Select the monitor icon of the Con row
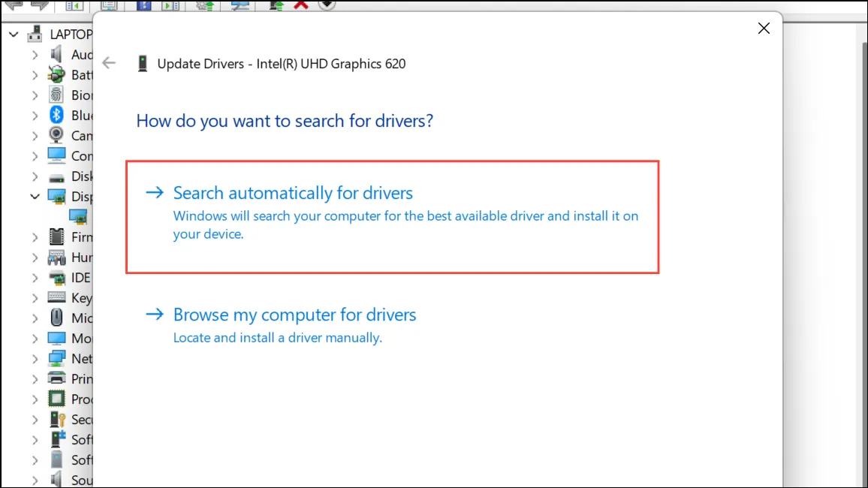 point(56,155)
